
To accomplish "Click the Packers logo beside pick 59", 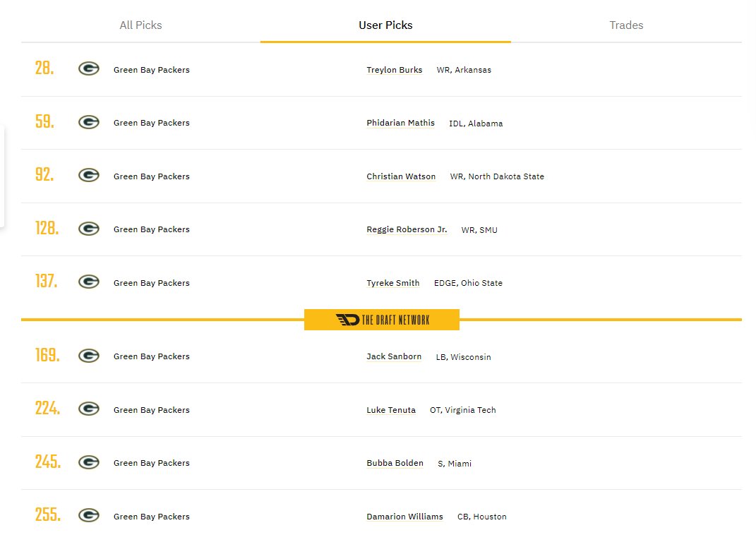I will pos(89,123).
